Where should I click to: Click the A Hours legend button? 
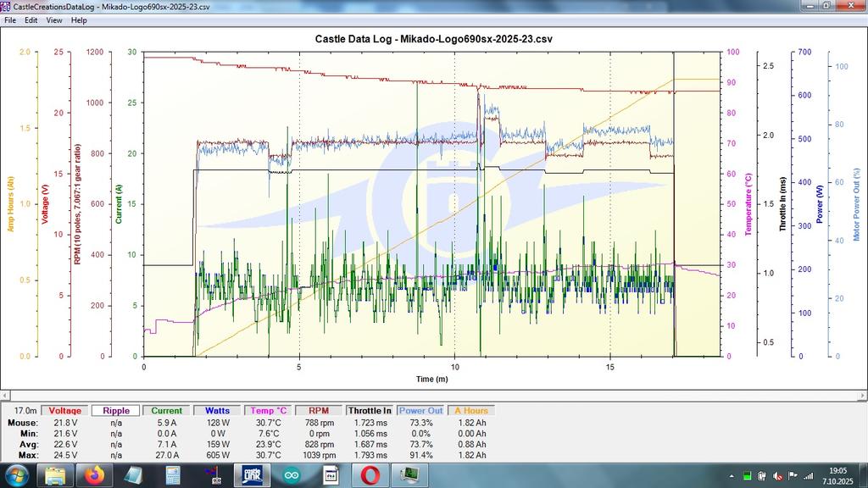471,411
